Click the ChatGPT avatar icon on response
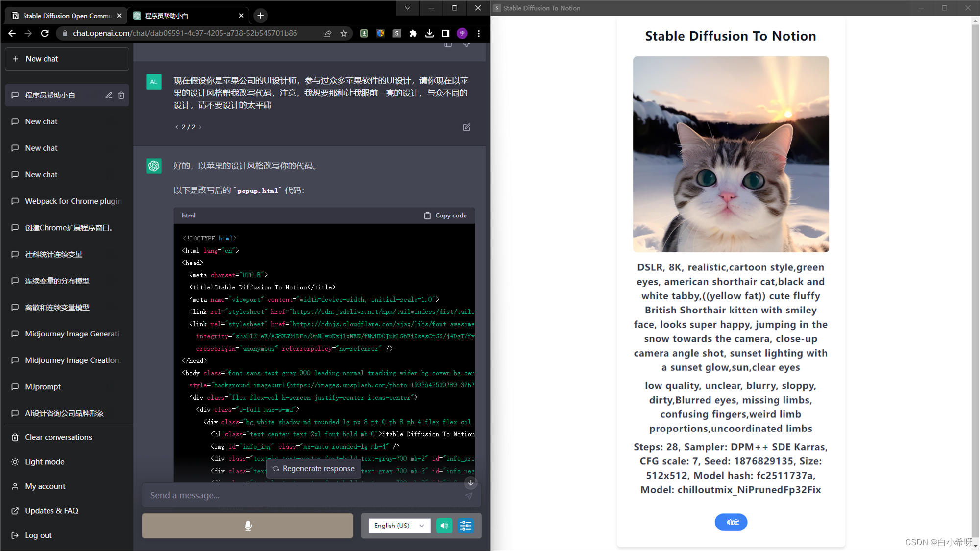 click(154, 166)
